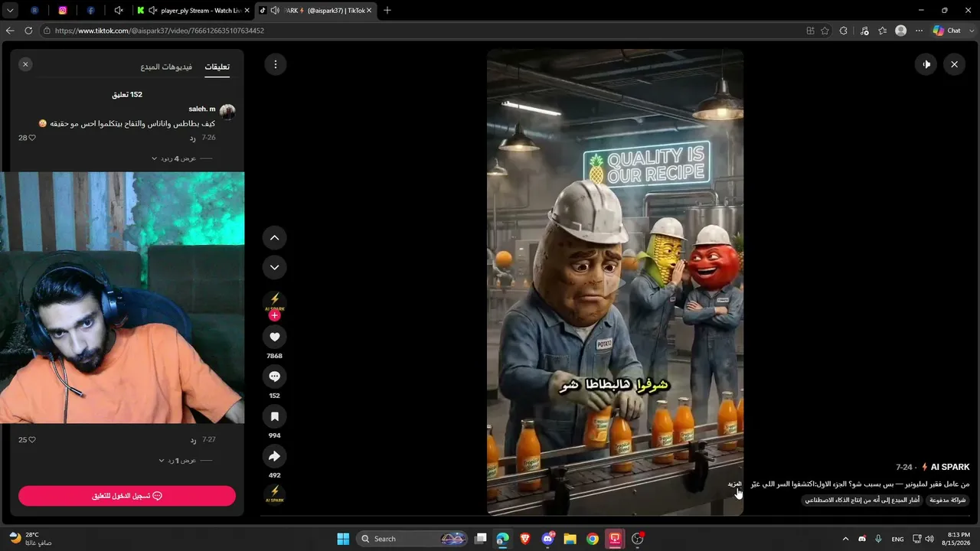Like the video with the heart icon
Image resolution: width=980 pixels, height=551 pixels.
coord(275,337)
